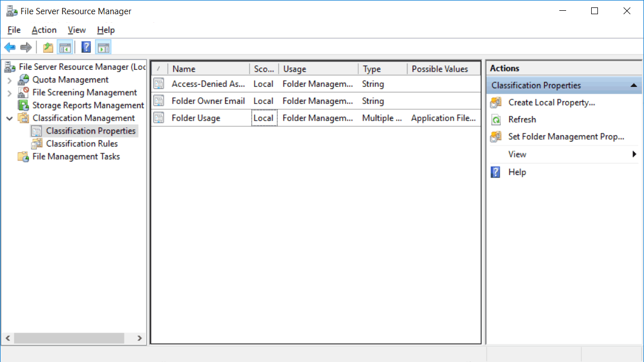The image size is (644, 362).
Task: Click the Set Folder Management Properties icon
Action: pyautogui.click(x=496, y=136)
